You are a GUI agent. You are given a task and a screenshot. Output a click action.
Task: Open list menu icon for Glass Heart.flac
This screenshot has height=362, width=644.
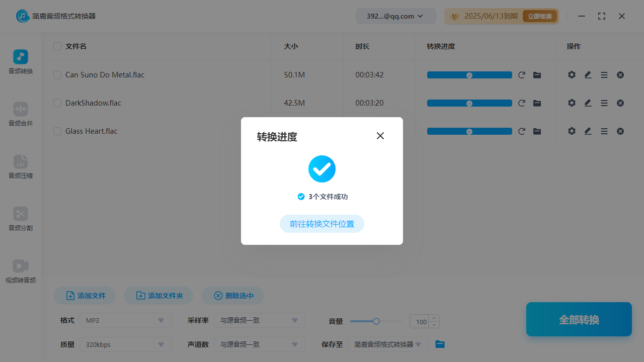[604, 131]
